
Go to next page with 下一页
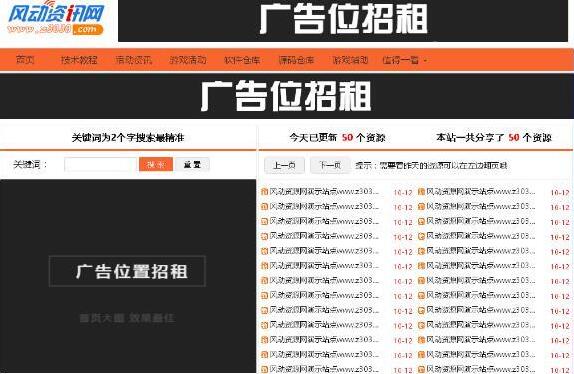coord(330,165)
